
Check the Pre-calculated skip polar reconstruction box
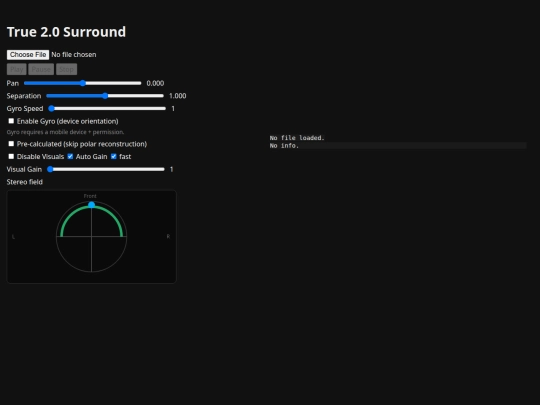(x=11, y=144)
